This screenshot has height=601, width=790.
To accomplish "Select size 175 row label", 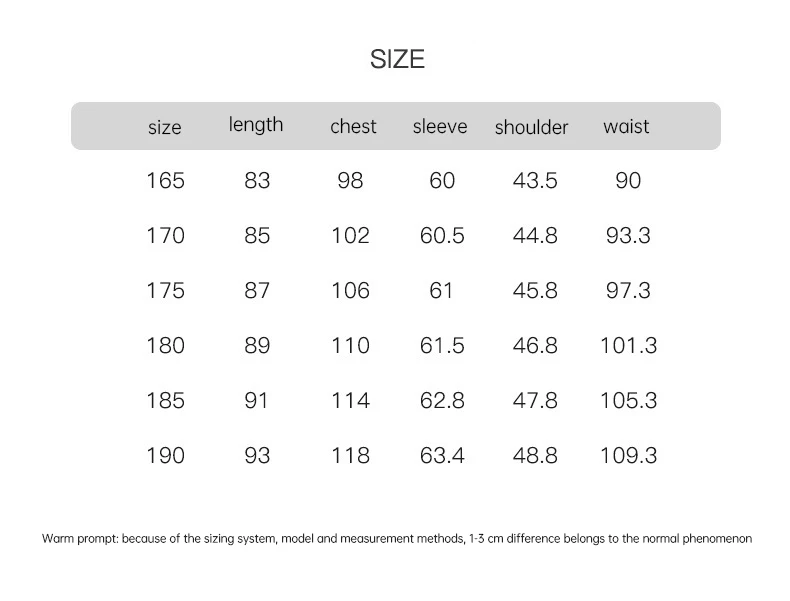I will click(165, 291).
